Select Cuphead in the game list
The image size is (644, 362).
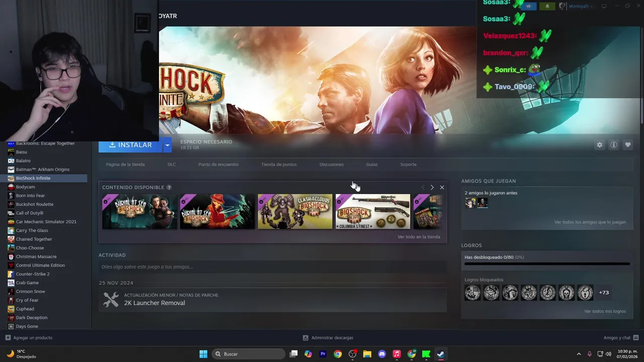tap(25, 309)
